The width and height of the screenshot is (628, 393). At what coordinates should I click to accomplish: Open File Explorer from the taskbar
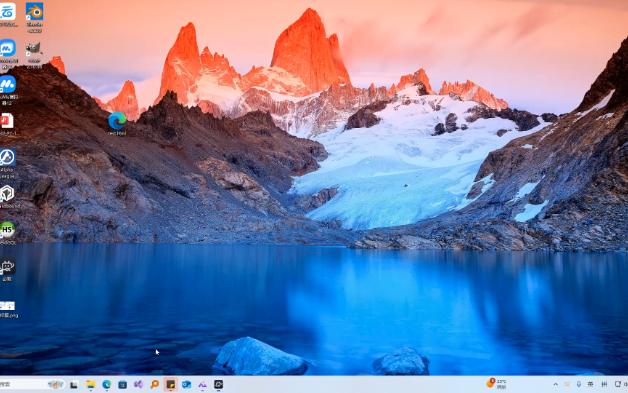tap(91, 385)
